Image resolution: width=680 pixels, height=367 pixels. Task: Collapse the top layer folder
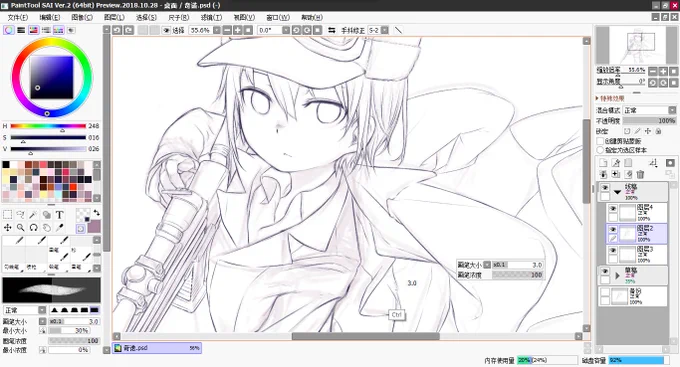617,191
